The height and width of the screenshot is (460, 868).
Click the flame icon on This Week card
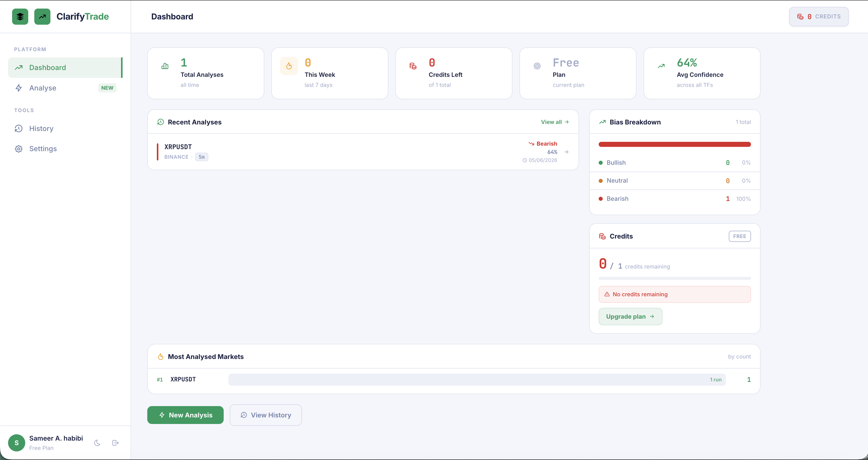289,66
